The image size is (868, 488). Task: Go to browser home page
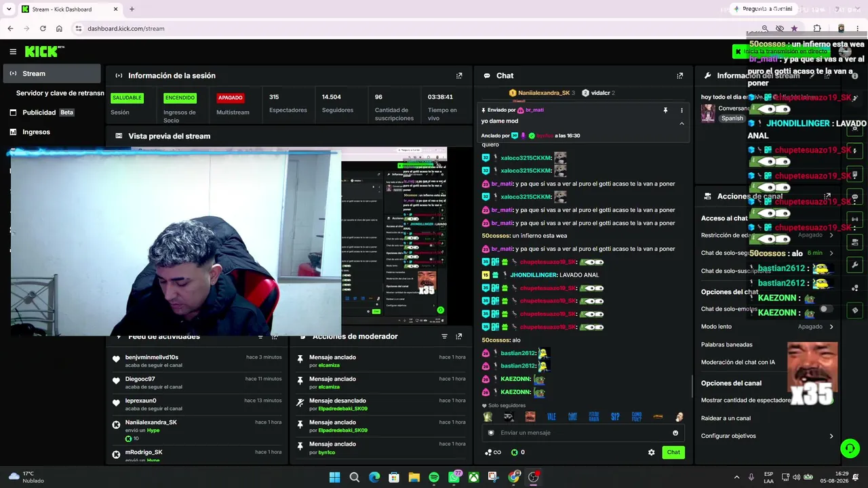[x=59, y=28]
